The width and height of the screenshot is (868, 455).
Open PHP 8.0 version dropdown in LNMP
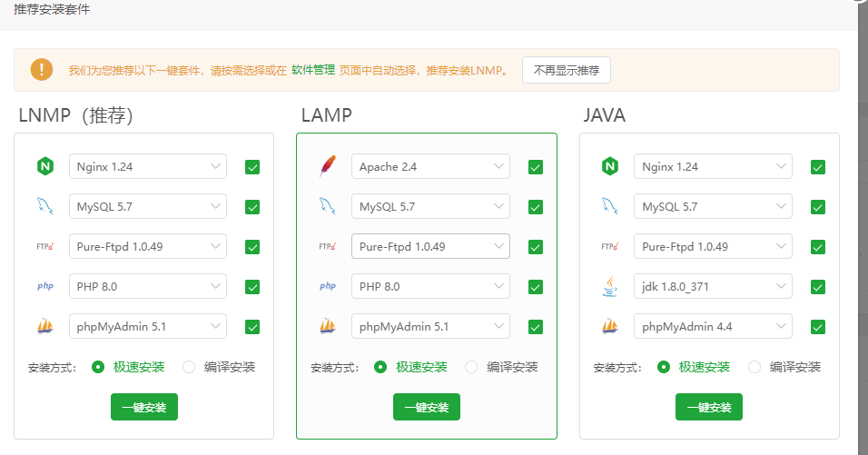[x=148, y=286]
